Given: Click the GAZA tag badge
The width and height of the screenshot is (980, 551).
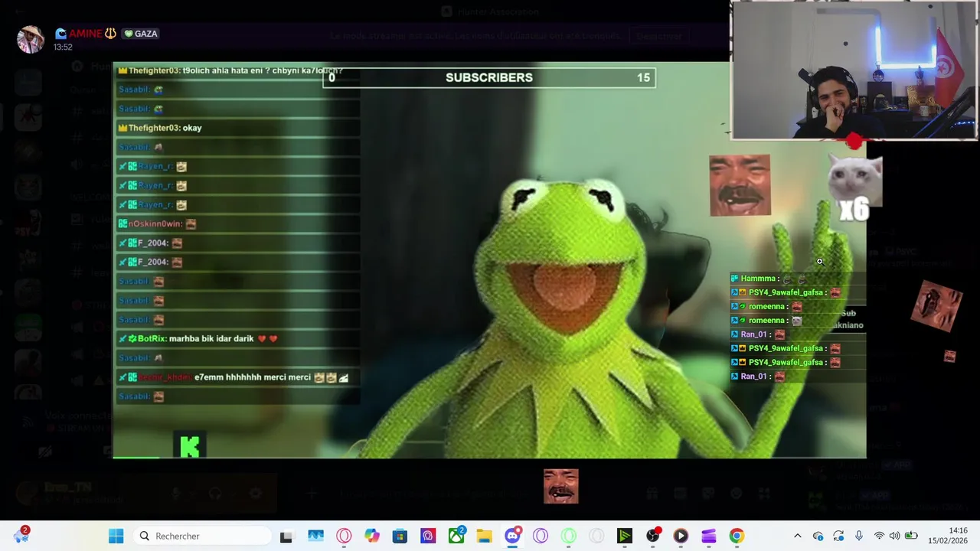Looking at the screenshot, I should (x=141, y=34).
